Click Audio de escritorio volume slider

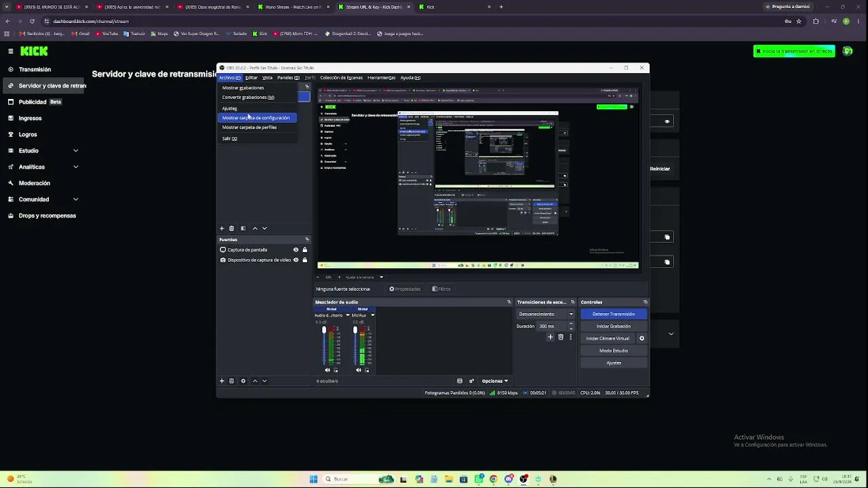click(324, 346)
